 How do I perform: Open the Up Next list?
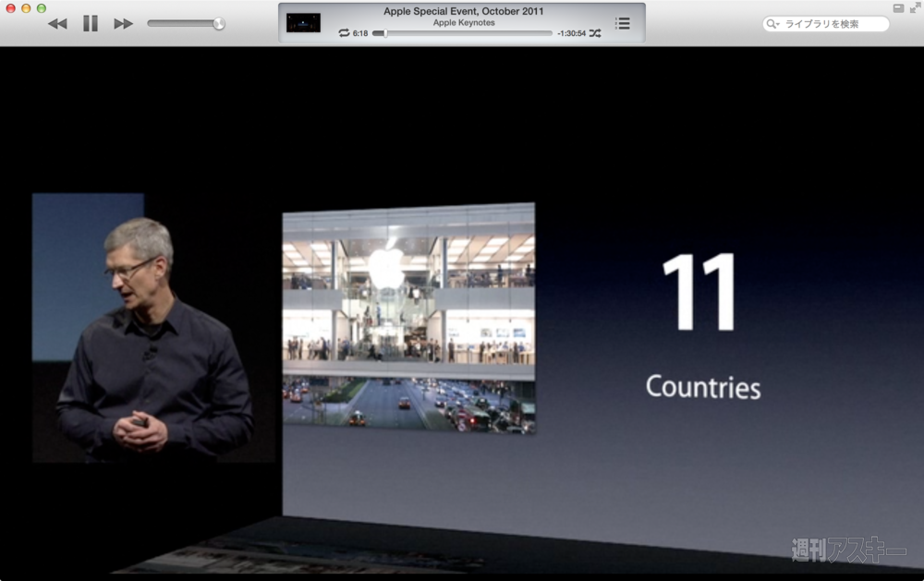623,23
